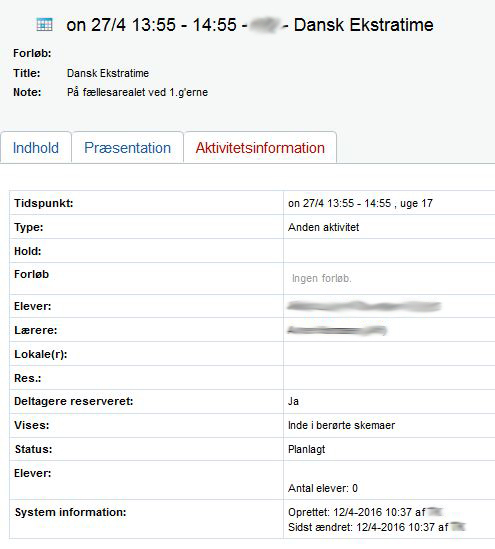Click the blurred initials after "Sidst ændret"
The width and height of the screenshot is (495, 549).
pyautogui.click(x=458, y=527)
